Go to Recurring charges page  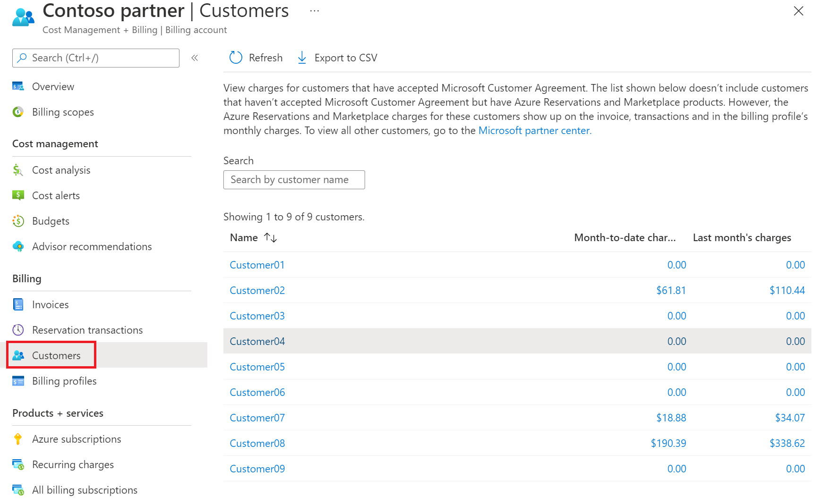pos(73,464)
